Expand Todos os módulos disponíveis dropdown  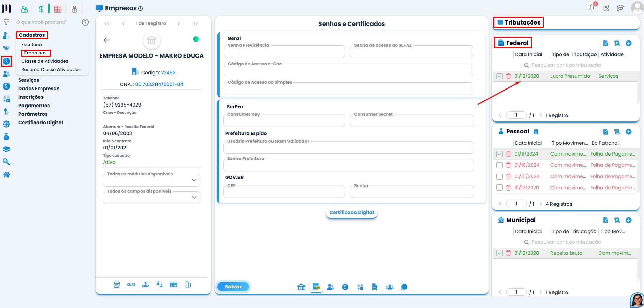point(194,180)
